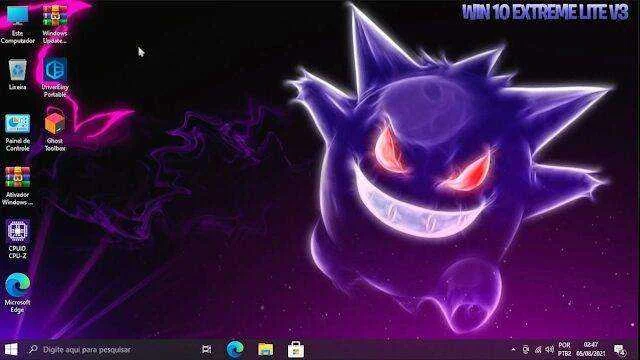Open the Este Computador desktop icon

click(x=18, y=24)
